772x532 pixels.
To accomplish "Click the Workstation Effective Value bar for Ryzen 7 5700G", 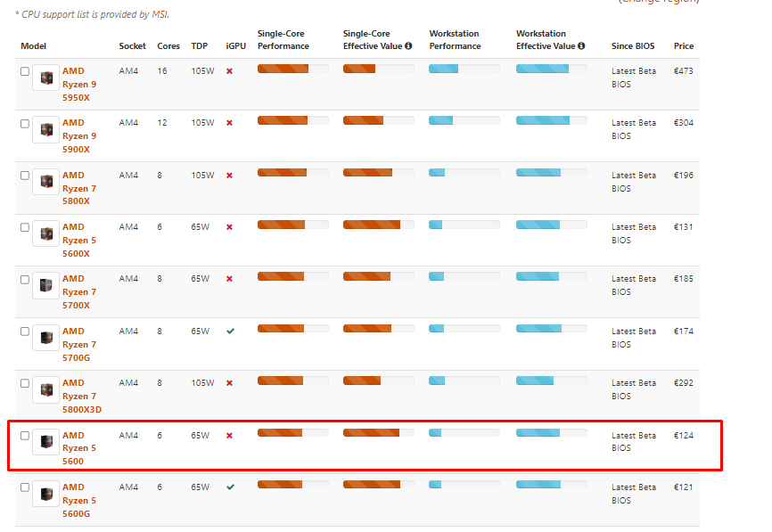I will coord(552,329).
